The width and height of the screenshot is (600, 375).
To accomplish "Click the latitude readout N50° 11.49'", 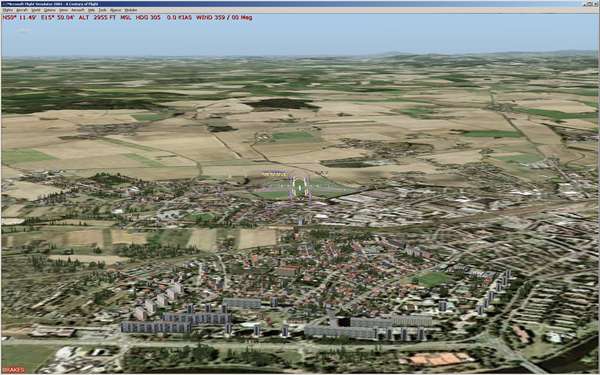I will point(20,18).
